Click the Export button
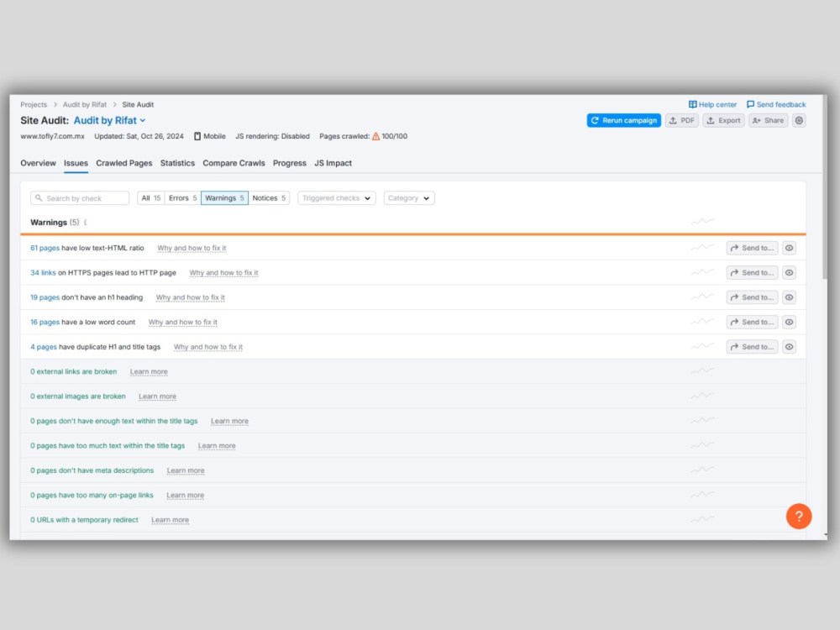This screenshot has height=630, width=840. (x=723, y=120)
